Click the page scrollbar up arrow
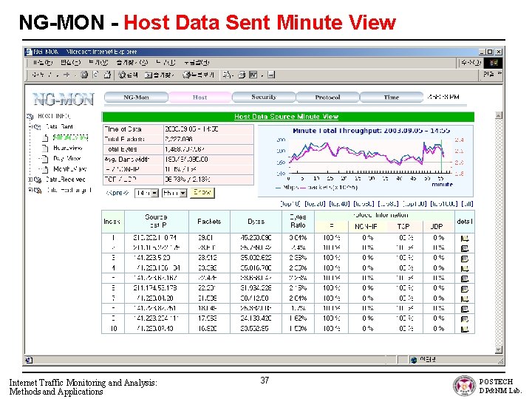This screenshot has width=532, height=399. (x=499, y=115)
